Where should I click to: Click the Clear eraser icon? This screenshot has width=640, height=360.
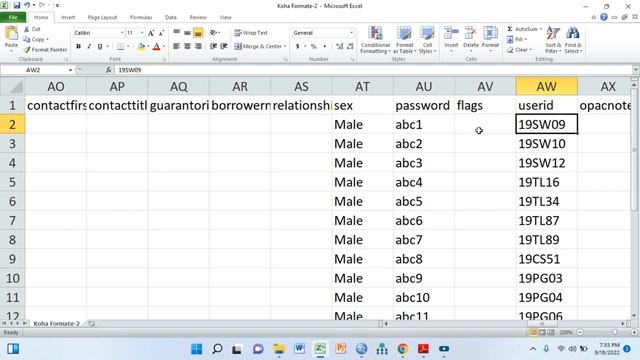tap(510, 50)
